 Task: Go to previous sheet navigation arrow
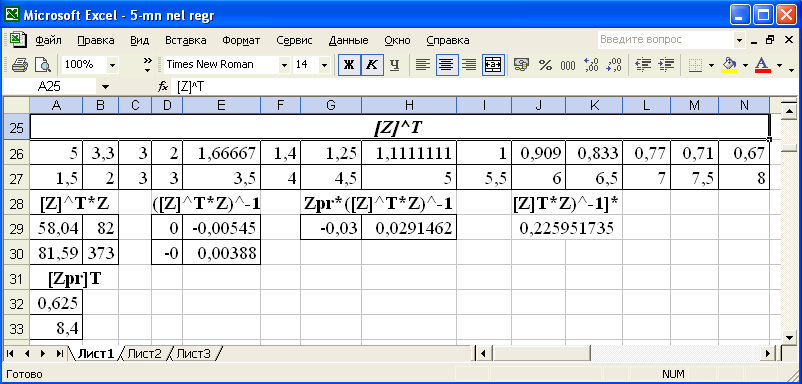click(x=27, y=353)
